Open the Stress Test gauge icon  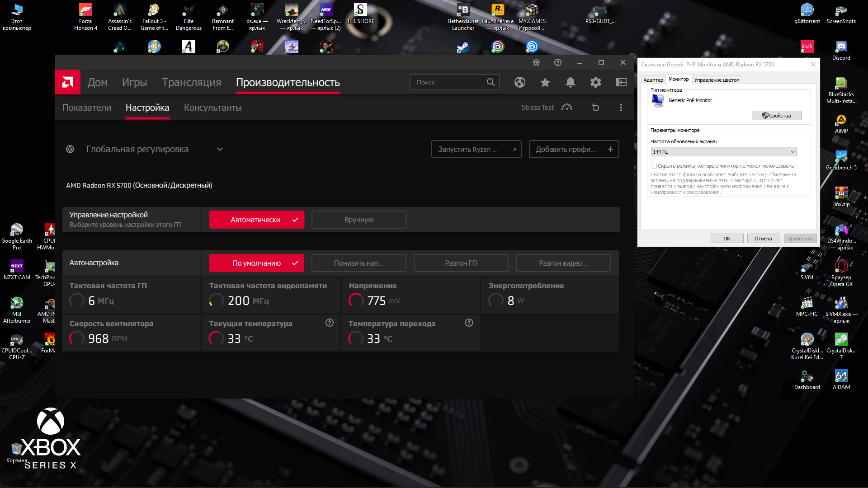click(x=567, y=108)
